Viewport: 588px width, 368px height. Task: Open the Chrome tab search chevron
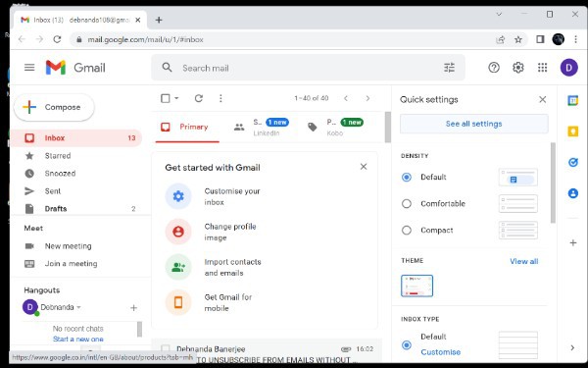coord(499,15)
